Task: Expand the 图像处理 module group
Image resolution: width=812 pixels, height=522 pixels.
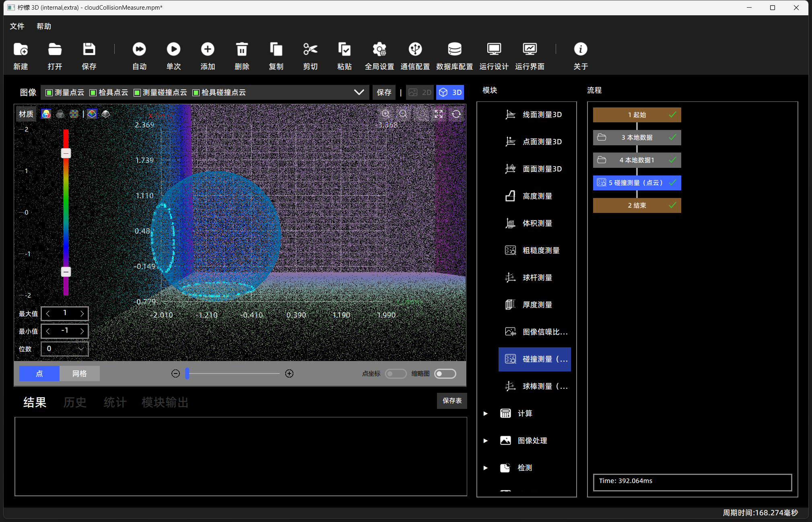Action: pos(486,441)
